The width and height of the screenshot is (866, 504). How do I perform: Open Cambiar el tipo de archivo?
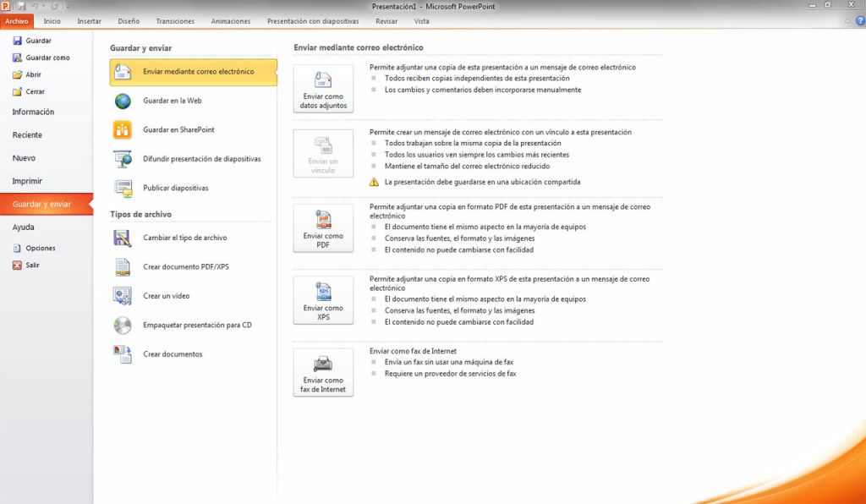[x=169, y=238]
